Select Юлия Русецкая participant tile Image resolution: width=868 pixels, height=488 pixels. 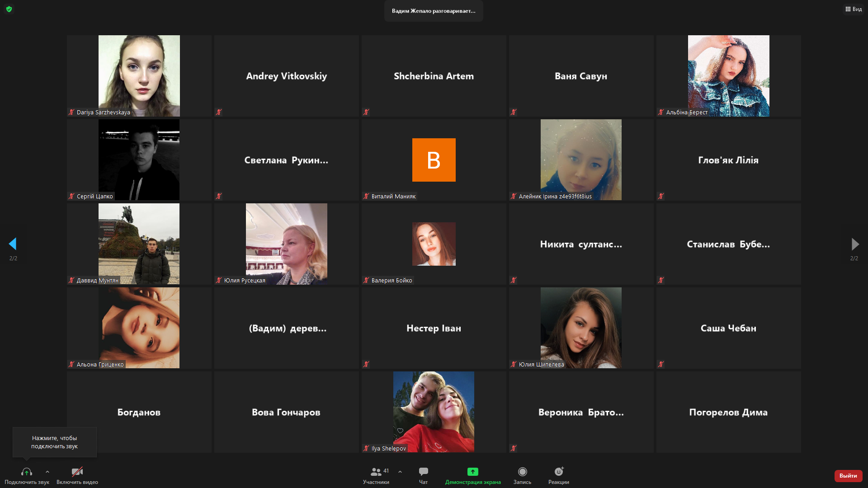286,244
